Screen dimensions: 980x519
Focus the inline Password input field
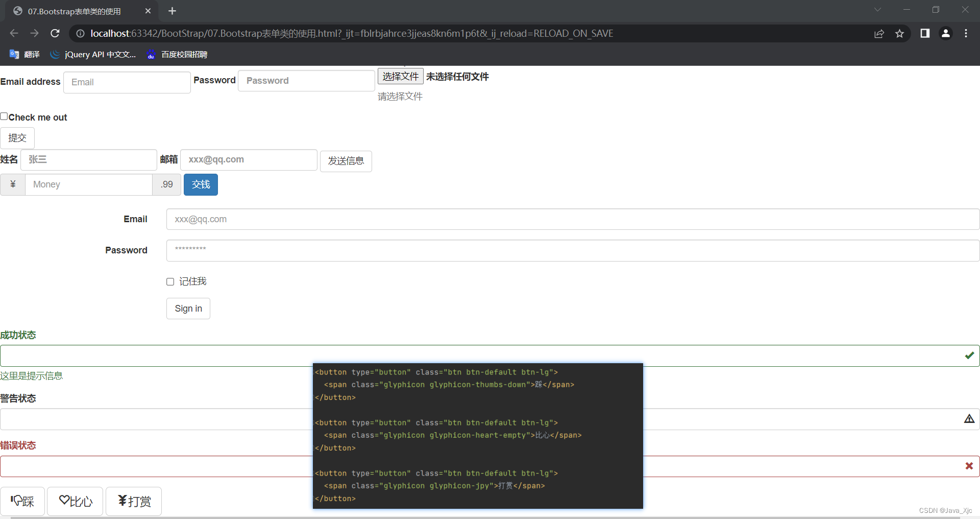point(306,81)
